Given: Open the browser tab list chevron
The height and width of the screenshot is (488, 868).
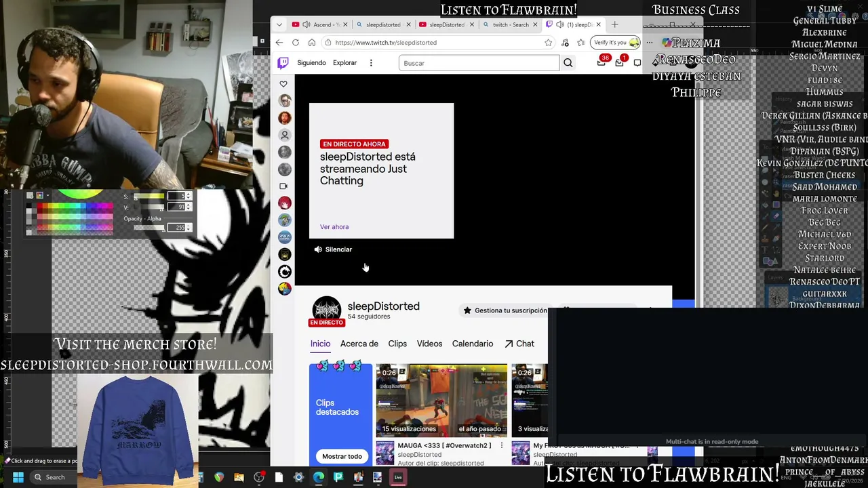Looking at the screenshot, I should pos(279,24).
